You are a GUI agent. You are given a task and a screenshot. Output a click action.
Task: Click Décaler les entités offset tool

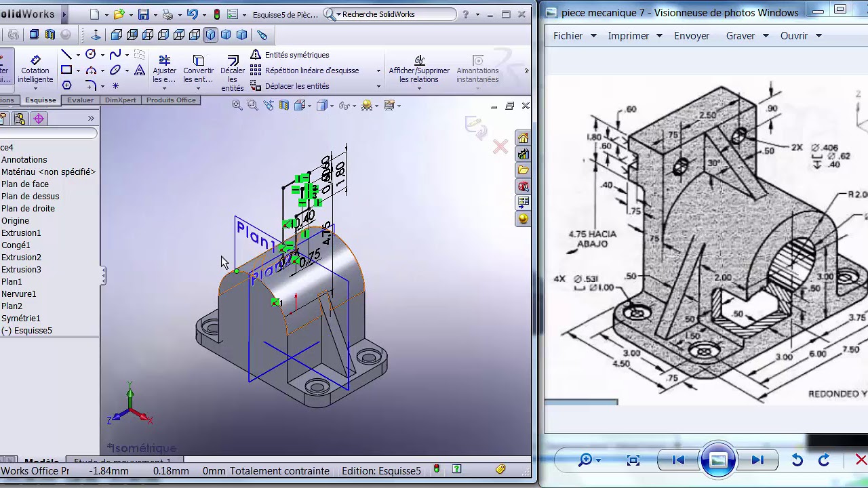point(233,74)
